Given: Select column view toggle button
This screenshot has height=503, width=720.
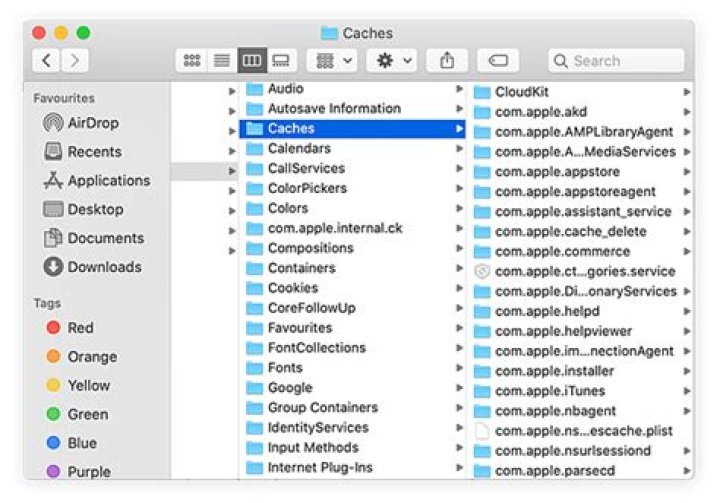Looking at the screenshot, I should coord(251,61).
